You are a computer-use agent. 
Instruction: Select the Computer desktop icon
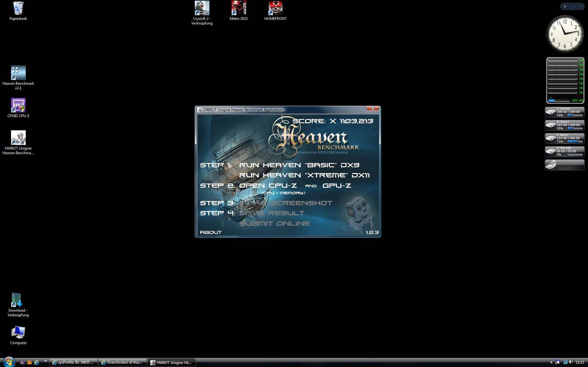(18, 335)
